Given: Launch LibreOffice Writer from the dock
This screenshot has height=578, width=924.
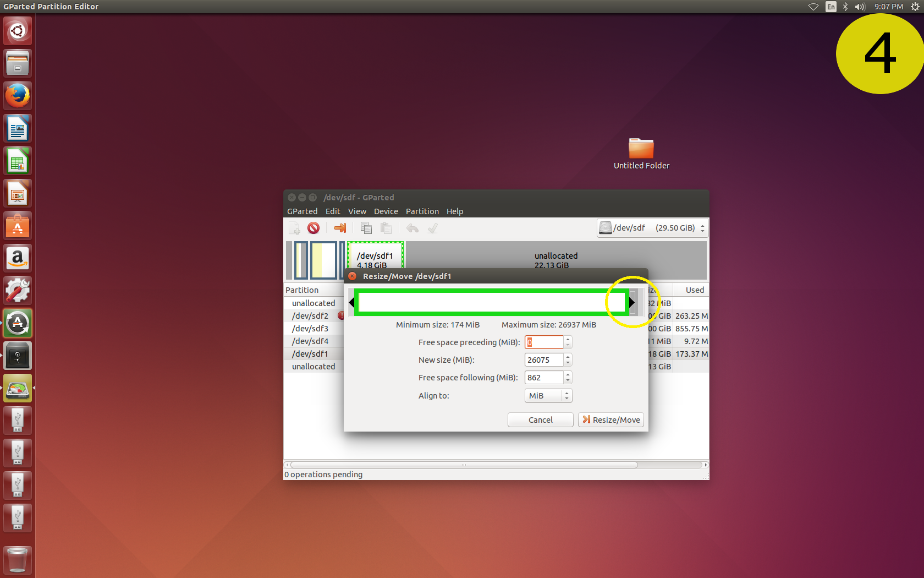Looking at the screenshot, I should 18,128.
